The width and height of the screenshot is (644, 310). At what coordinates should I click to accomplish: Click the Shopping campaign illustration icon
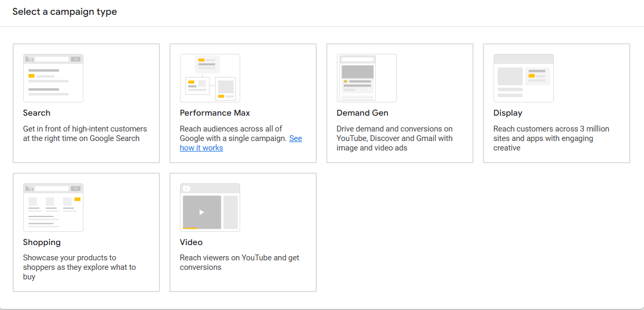click(x=53, y=207)
